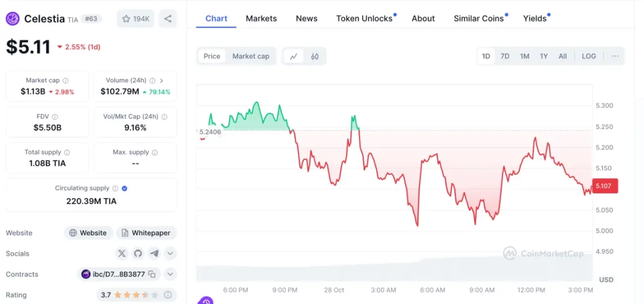
Task: Switch to the Markets tab
Action: click(261, 19)
